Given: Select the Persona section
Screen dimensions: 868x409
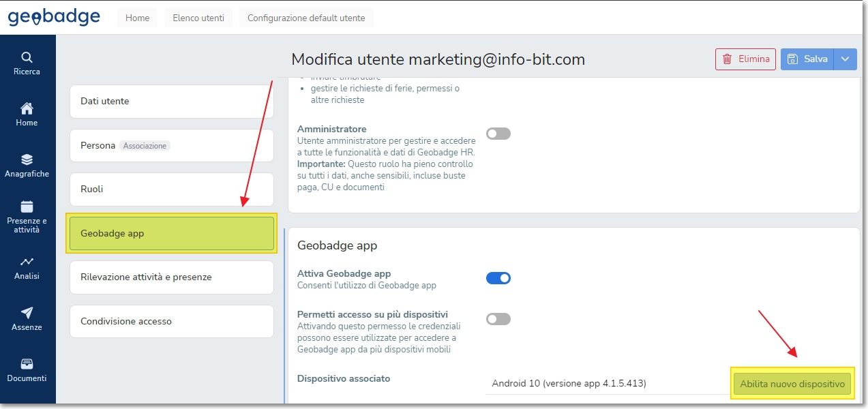Looking at the screenshot, I should pos(172,145).
